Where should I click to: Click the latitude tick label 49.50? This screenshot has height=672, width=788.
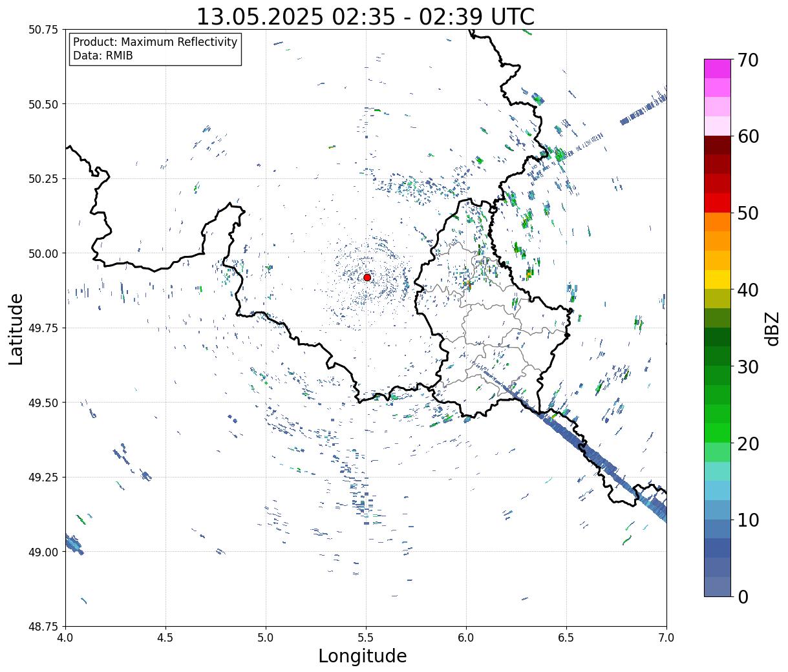click(43, 403)
